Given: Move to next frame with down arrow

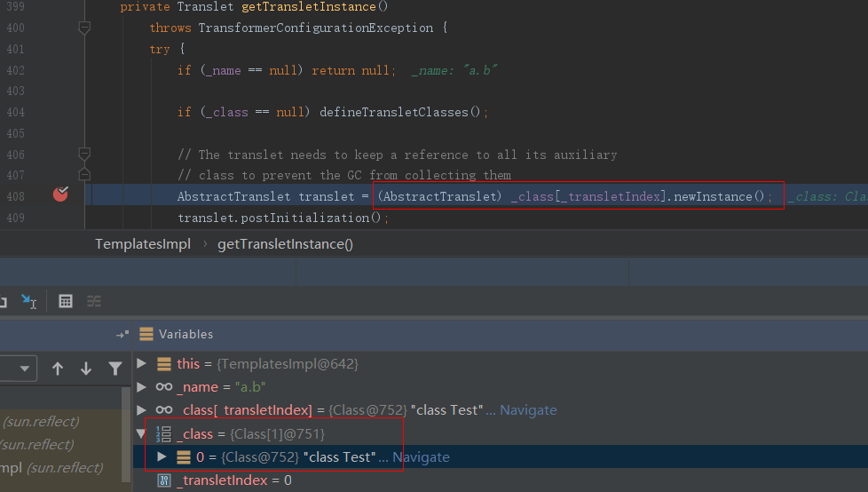Looking at the screenshot, I should (86, 369).
